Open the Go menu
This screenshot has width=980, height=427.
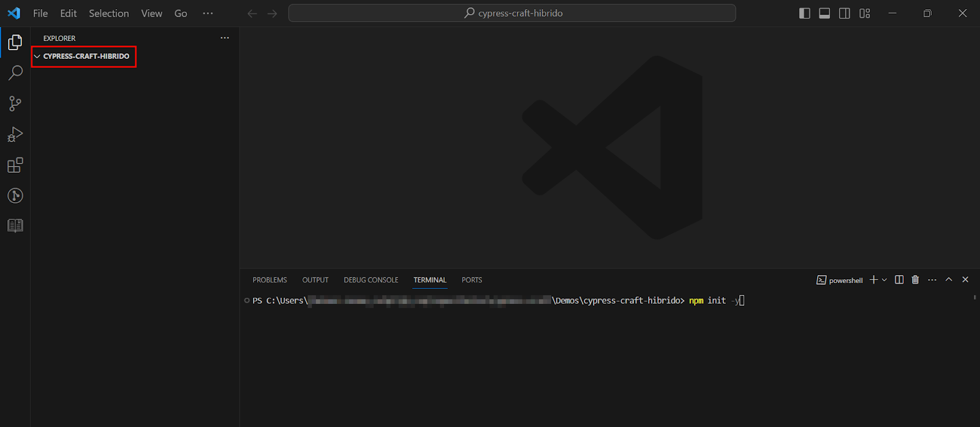[x=181, y=13]
